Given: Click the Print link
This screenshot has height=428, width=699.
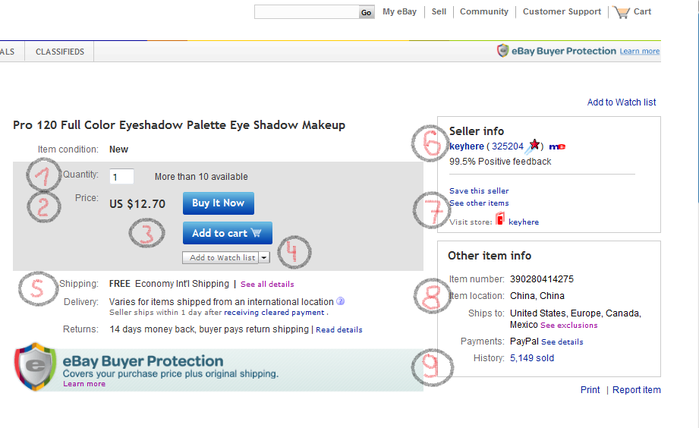Looking at the screenshot, I should (x=590, y=390).
